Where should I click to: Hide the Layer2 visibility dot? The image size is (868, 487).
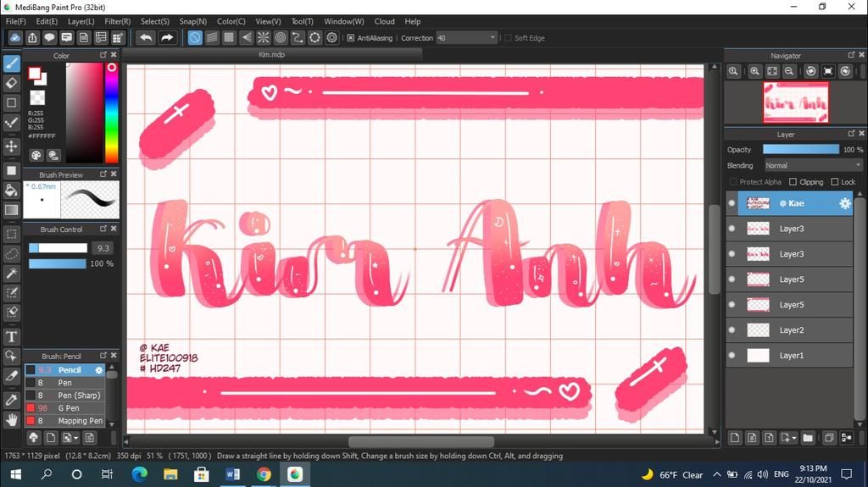732,329
